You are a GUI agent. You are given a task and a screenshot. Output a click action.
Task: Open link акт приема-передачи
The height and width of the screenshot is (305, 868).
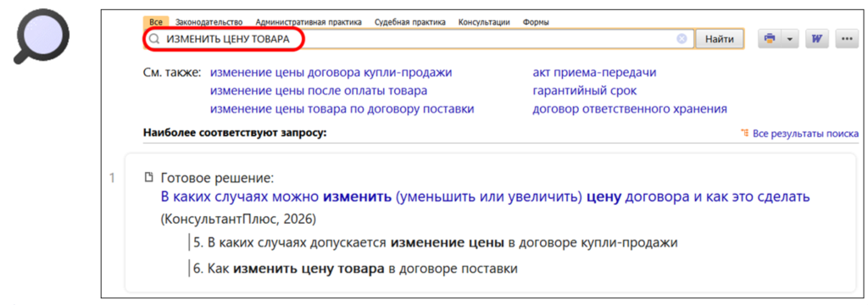click(594, 73)
